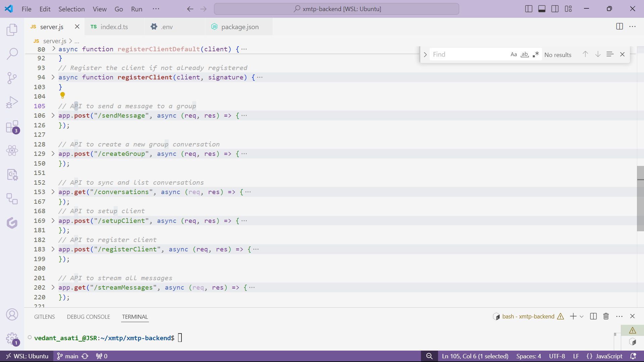This screenshot has width=644, height=362.
Task: Close the server.js tab
Action: click(x=77, y=26)
